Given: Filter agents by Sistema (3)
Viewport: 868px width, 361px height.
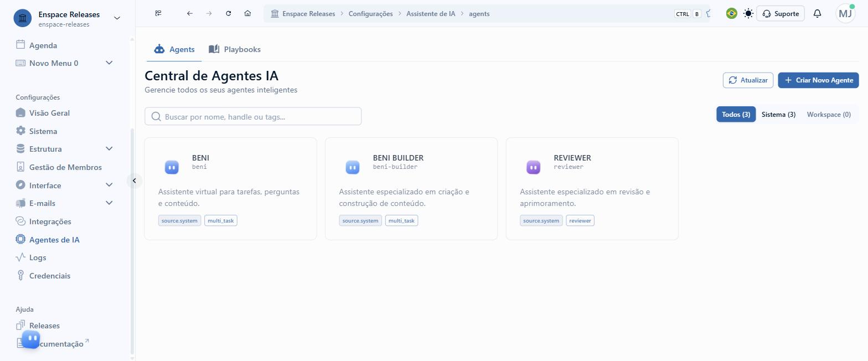Looking at the screenshot, I should (778, 114).
